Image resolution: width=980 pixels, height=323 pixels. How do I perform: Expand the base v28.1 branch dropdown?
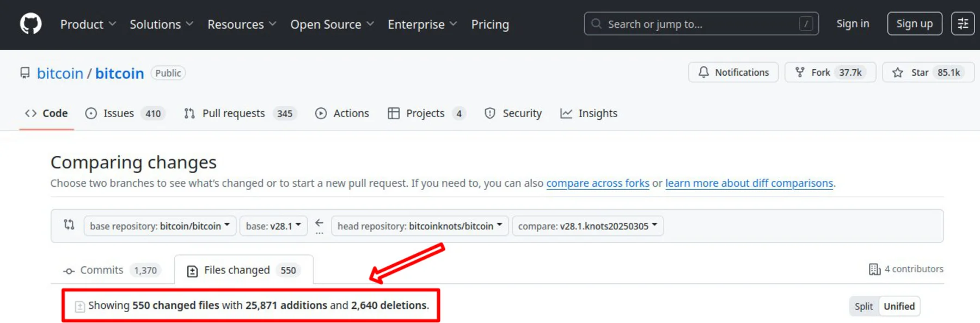tap(273, 226)
